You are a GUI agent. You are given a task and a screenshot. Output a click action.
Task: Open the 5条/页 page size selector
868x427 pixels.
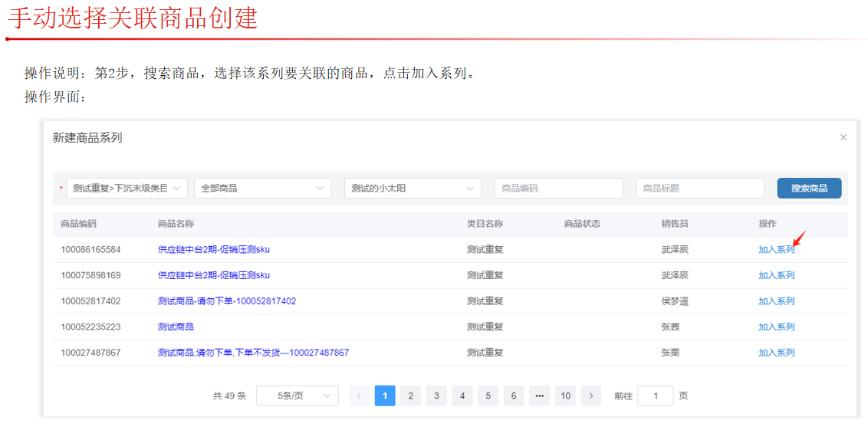[297, 396]
